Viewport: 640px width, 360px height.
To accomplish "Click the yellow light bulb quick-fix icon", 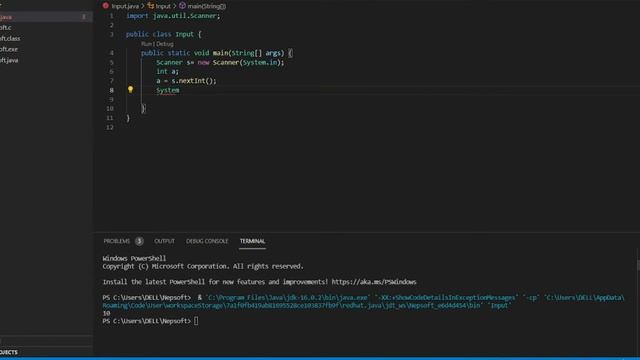I will (130, 89).
